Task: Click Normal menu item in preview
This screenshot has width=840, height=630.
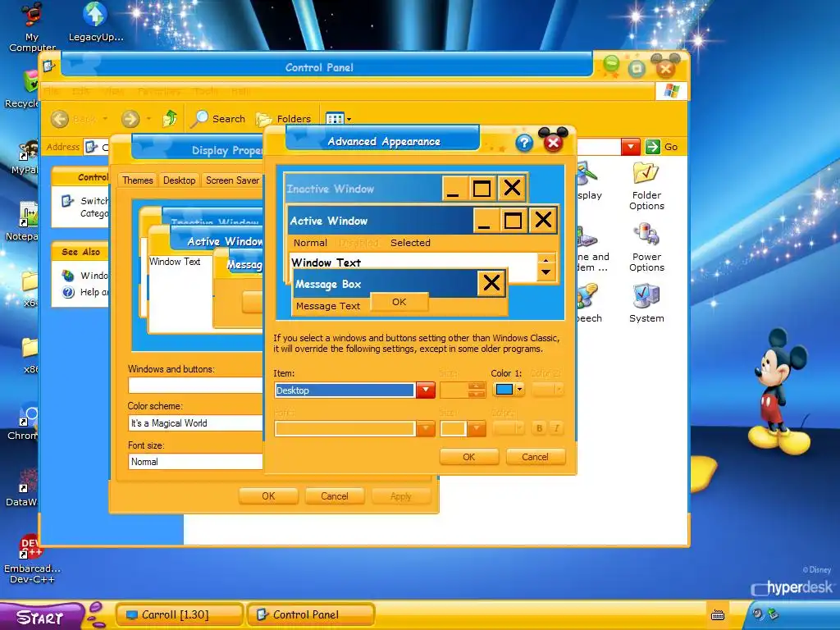Action: point(310,243)
